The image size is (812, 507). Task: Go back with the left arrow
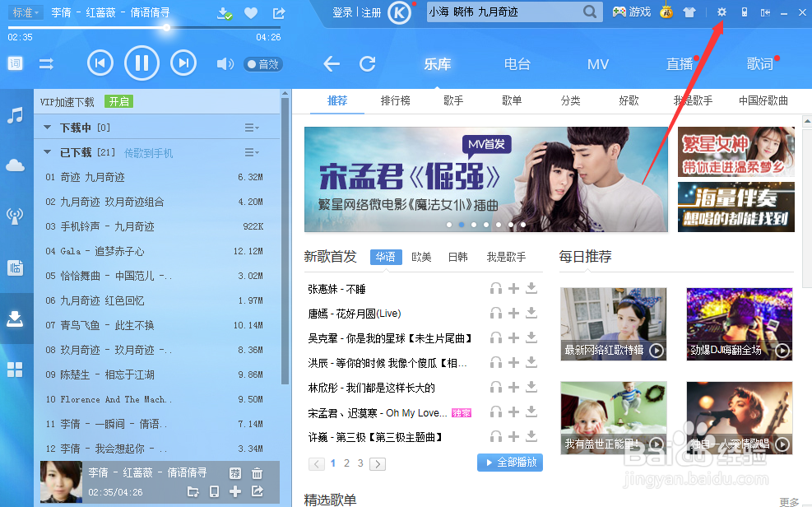point(332,64)
